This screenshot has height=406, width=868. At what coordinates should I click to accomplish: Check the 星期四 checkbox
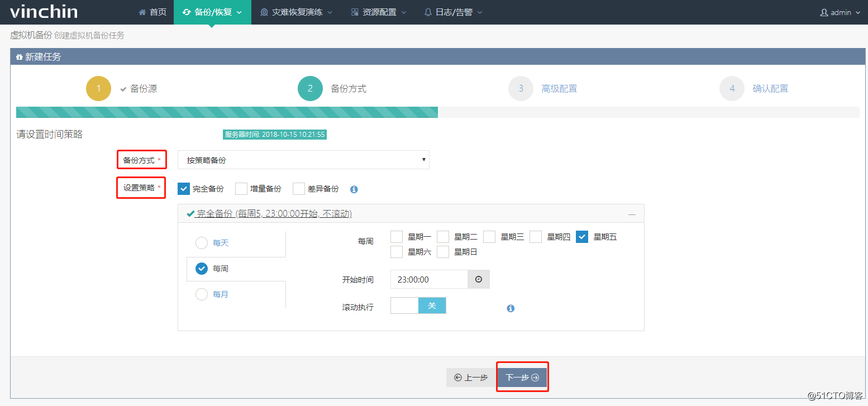536,237
